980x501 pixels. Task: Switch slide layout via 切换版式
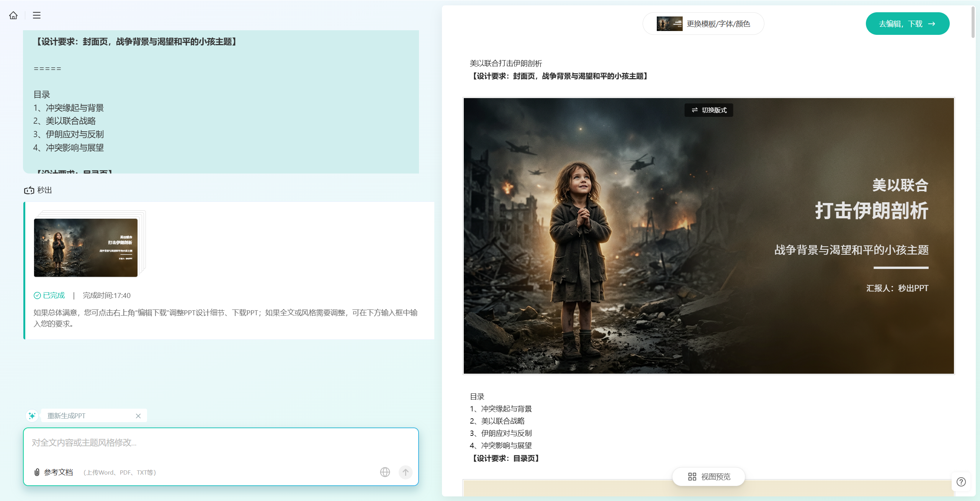(x=708, y=110)
